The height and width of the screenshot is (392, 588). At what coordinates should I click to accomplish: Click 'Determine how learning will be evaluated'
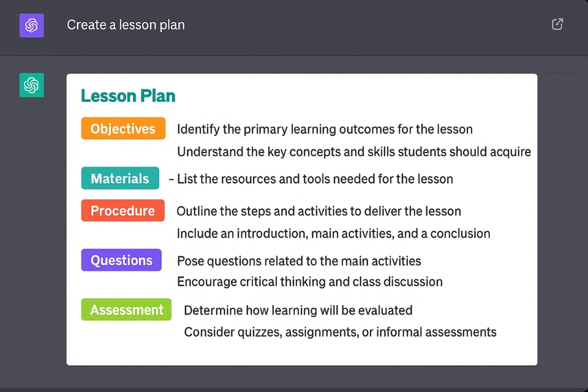coord(298,310)
